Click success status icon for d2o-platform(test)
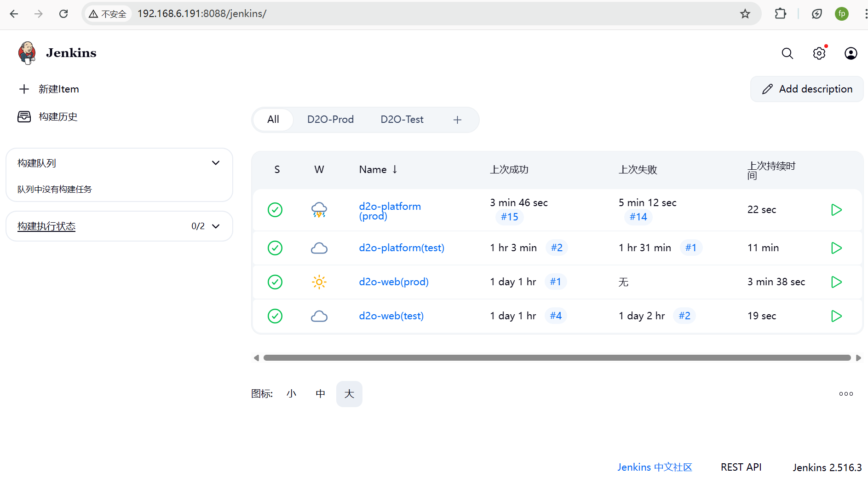The image size is (868, 484). click(x=275, y=248)
